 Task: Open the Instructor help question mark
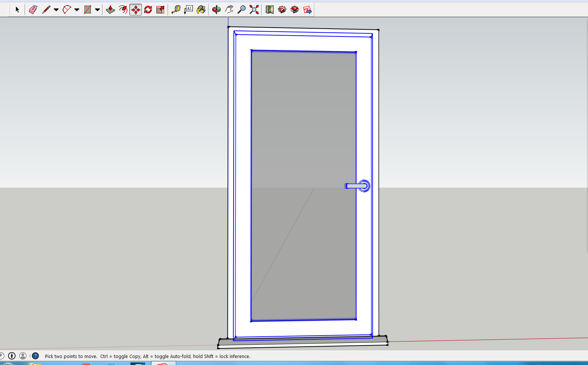(x=35, y=356)
